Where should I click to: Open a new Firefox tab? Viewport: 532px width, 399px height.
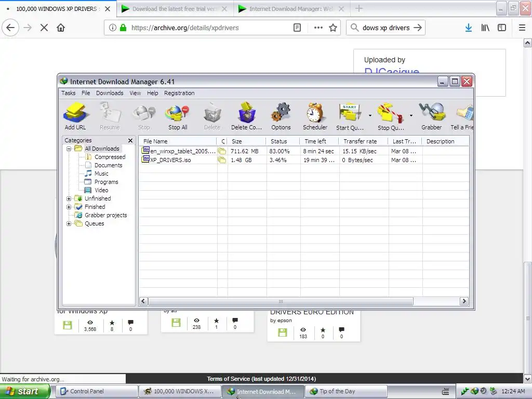pyautogui.click(x=359, y=9)
